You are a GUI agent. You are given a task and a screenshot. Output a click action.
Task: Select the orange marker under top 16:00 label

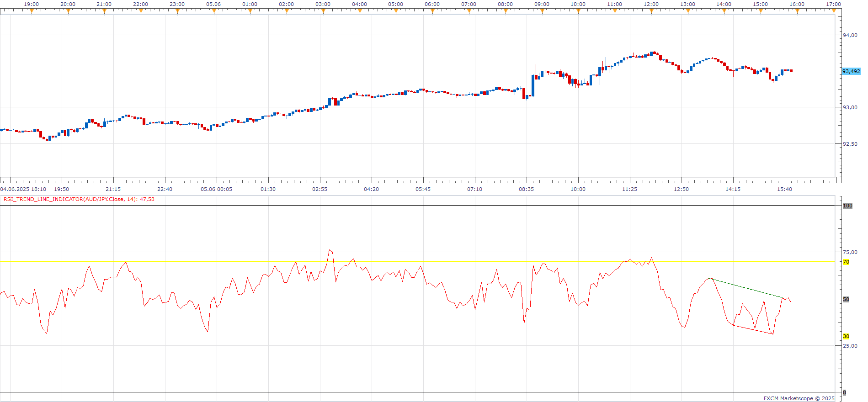(797, 11)
